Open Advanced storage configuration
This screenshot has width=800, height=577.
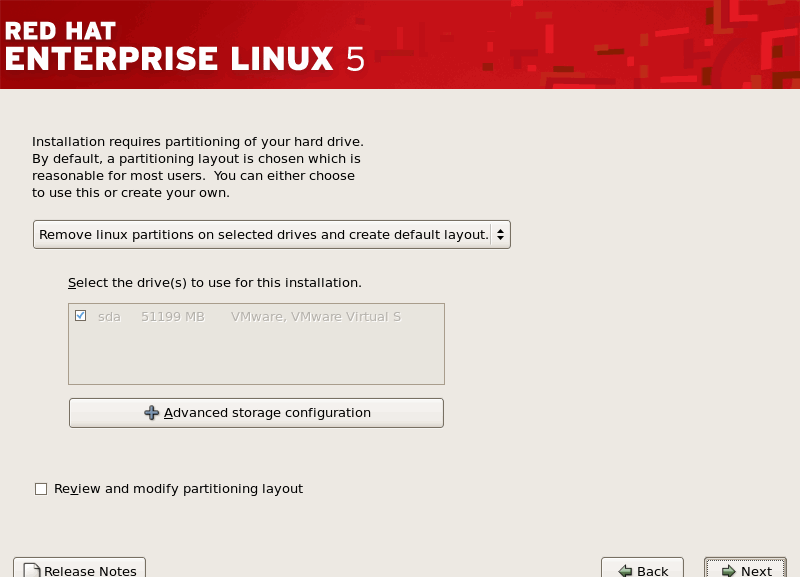[x=256, y=413]
